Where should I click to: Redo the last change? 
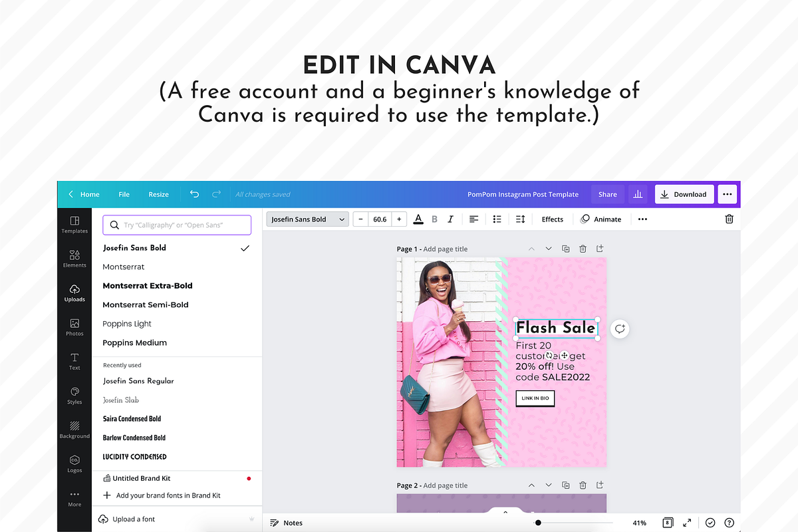click(x=216, y=194)
